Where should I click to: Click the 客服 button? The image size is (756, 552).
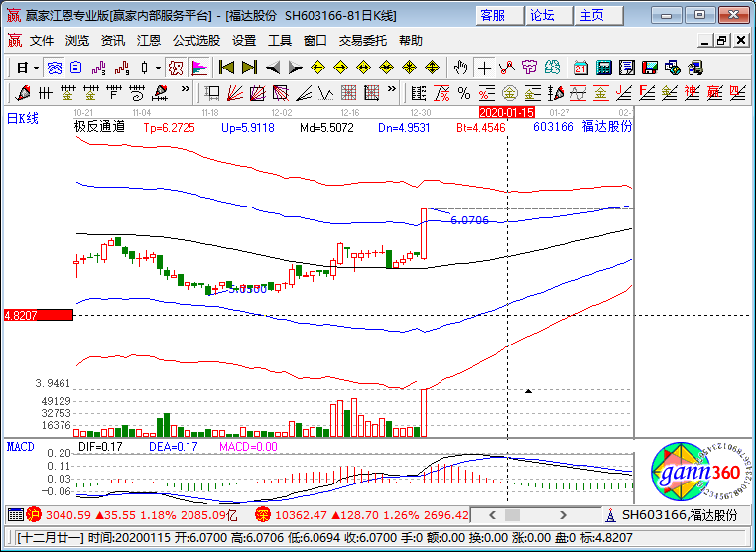(x=499, y=16)
